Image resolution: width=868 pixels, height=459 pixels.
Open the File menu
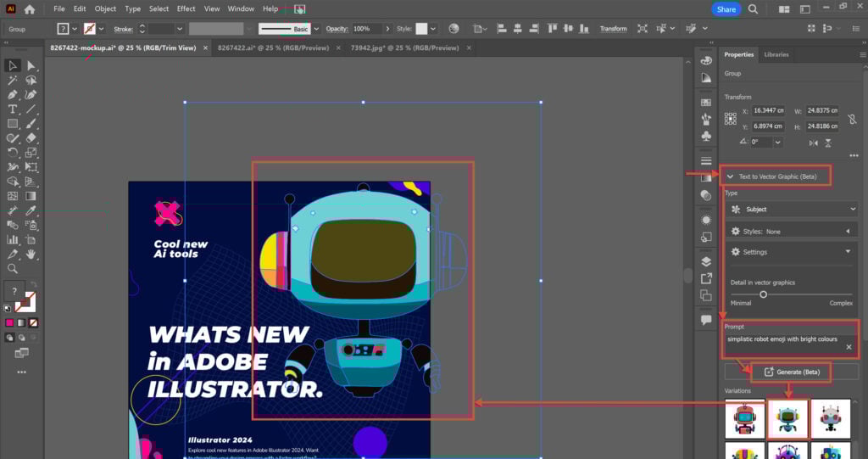(x=59, y=8)
